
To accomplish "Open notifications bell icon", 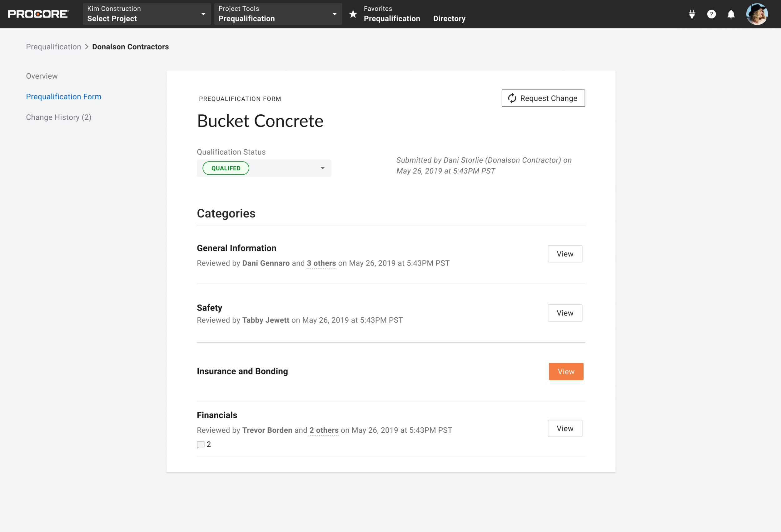I will coord(731,14).
